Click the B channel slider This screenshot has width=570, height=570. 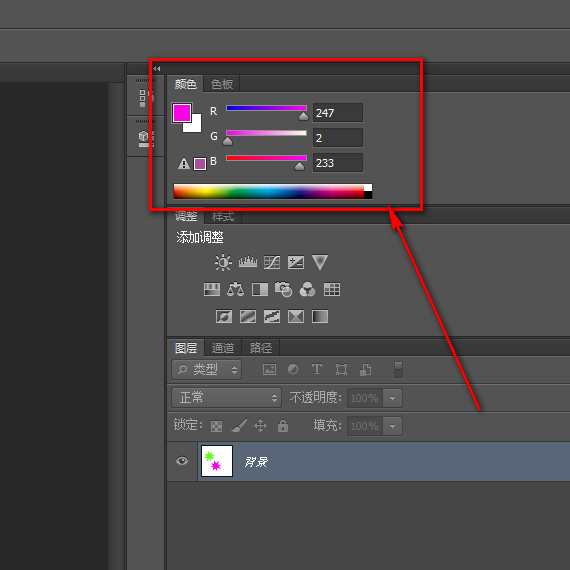point(266,158)
